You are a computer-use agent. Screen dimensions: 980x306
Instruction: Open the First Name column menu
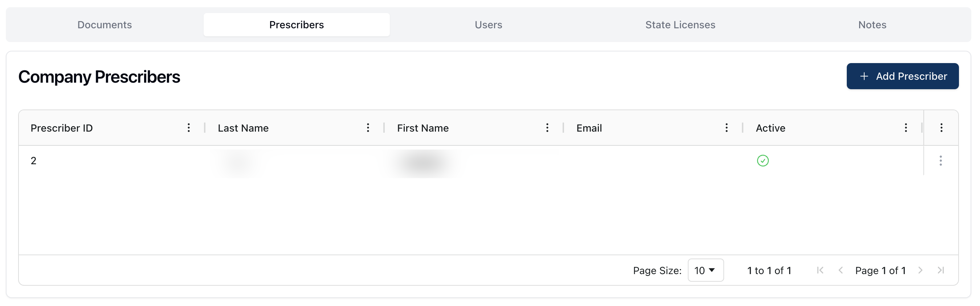[x=547, y=128]
